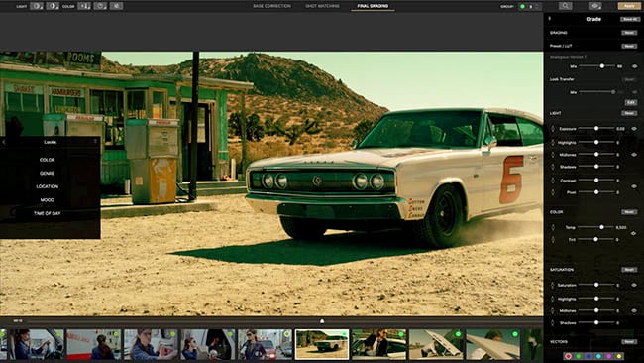Click the back arrow in Looks panel
The image size is (644, 363).
pyautogui.click(x=4, y=142)
